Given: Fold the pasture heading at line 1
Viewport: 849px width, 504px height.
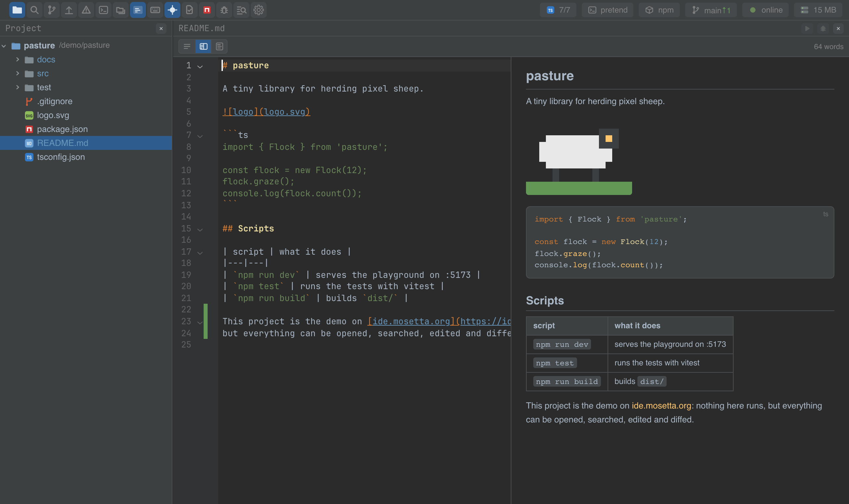Looking at the screenshot, I should click(x=200, y=67).
